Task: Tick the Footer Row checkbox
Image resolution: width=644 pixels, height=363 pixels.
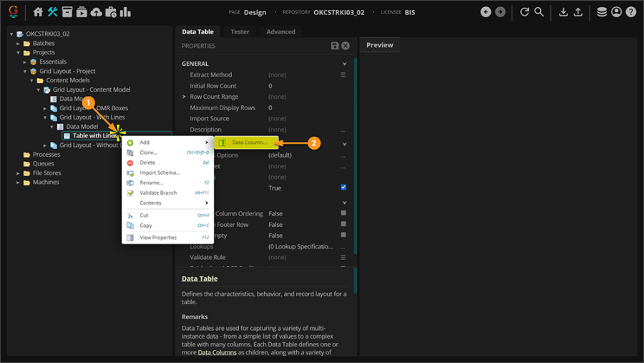Action: pyautogui.click(x=343, y=224)
